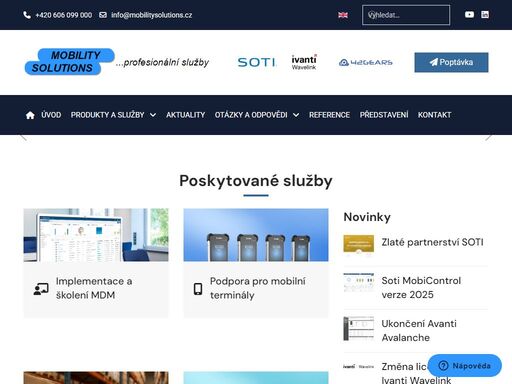
Task: Expand the Otázky a odpovědi dropdown chevron
Action: pos(296,115)
